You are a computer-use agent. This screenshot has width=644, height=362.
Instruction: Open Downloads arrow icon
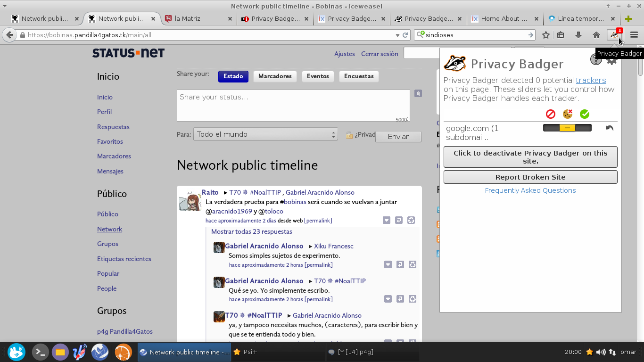[x=578, y=35]
